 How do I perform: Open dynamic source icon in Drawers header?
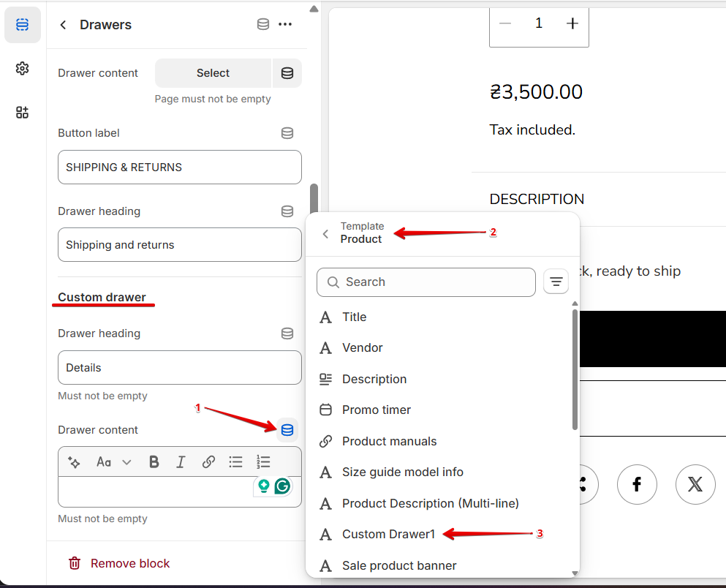click(x=263, y=24)
